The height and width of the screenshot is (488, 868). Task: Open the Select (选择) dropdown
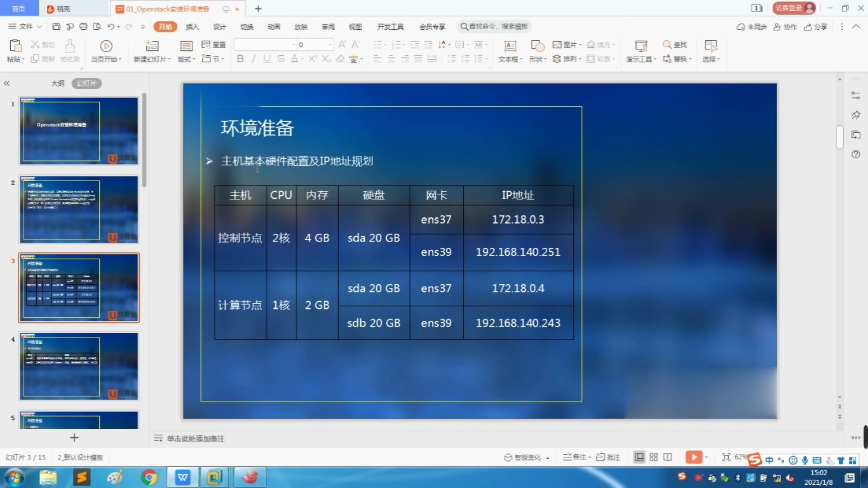click(711, 51)
